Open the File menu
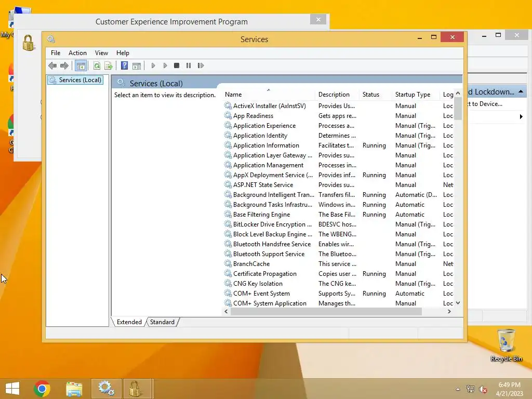 pos(56,53)
